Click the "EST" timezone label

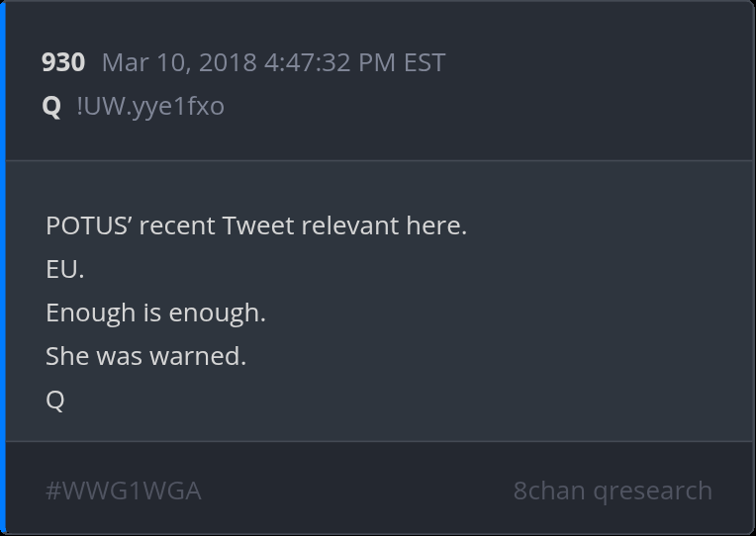425,63
